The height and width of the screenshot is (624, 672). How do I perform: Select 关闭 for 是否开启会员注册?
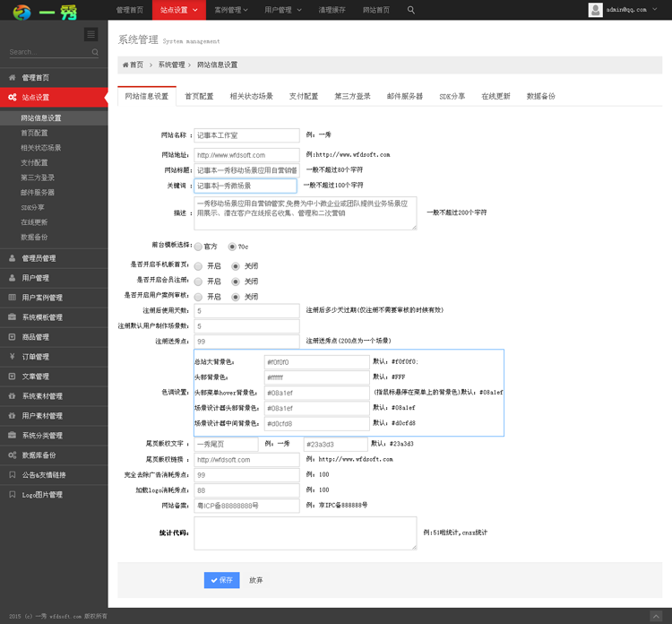point(236,282)
